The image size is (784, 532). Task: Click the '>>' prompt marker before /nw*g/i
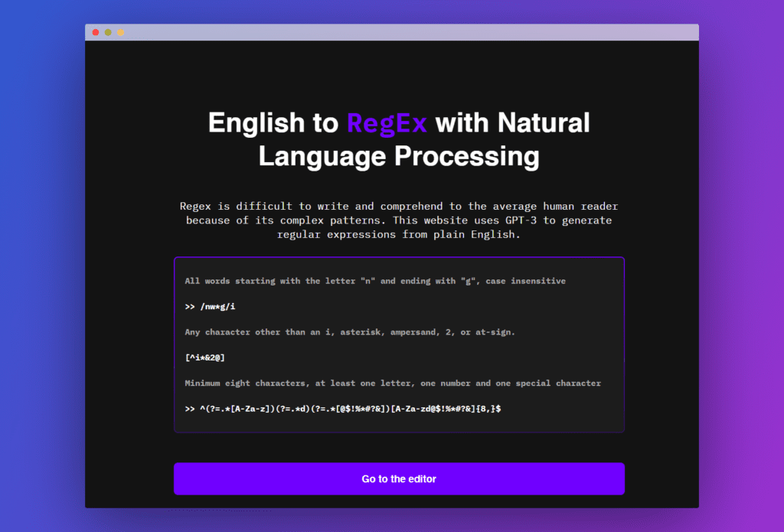188,306
